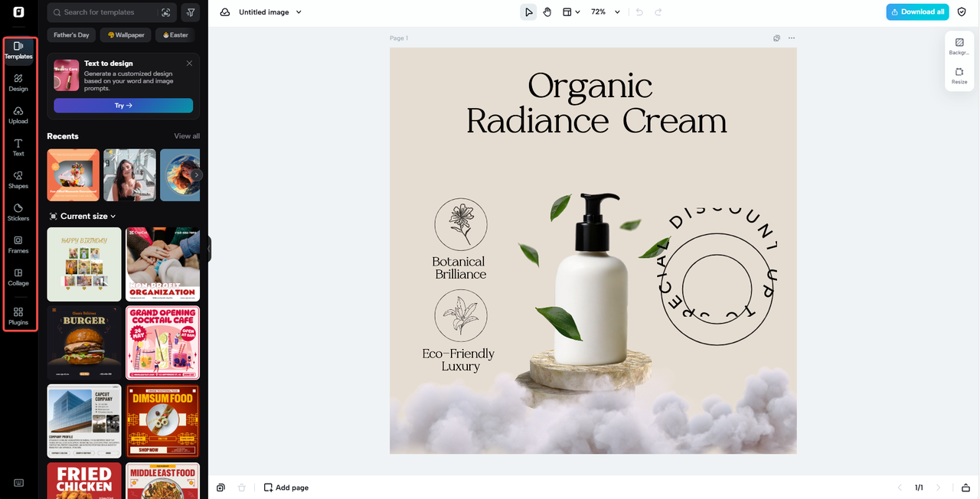Open the Plugins sidebar panel

click(18, 316)
